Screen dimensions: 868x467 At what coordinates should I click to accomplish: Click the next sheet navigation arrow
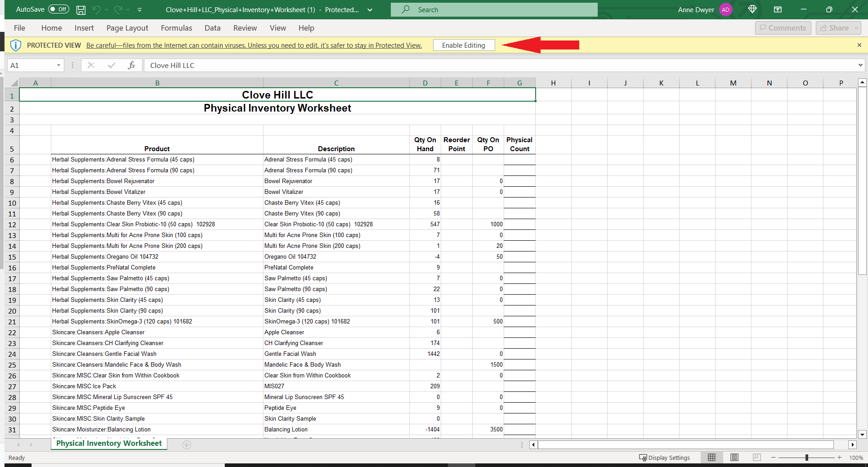31,445
